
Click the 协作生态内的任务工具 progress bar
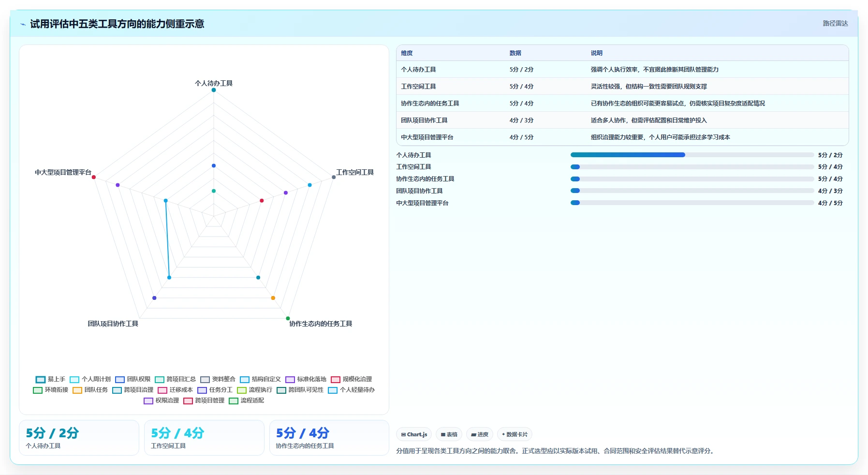[x=692, y=179]
